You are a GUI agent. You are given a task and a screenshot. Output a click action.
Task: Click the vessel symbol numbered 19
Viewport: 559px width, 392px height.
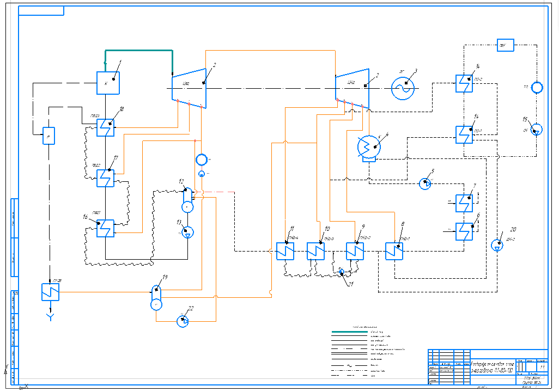156,298
